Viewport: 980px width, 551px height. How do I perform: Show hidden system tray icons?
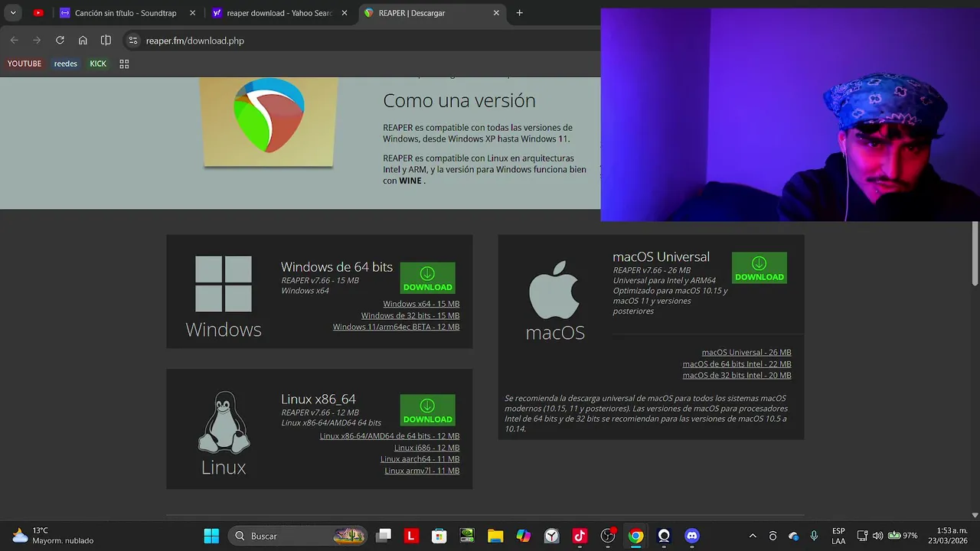point(753,536)
